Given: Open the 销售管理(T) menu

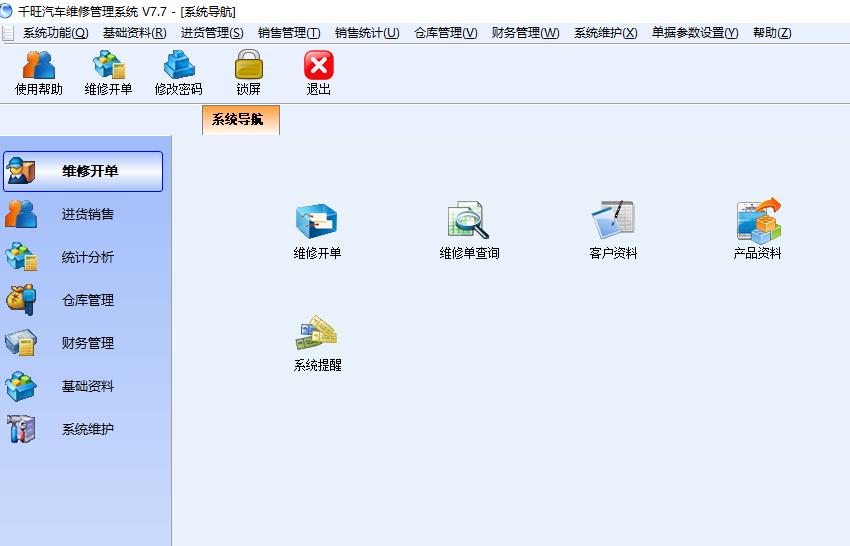Looking at the screenshot, I should [x=289, y=33].
